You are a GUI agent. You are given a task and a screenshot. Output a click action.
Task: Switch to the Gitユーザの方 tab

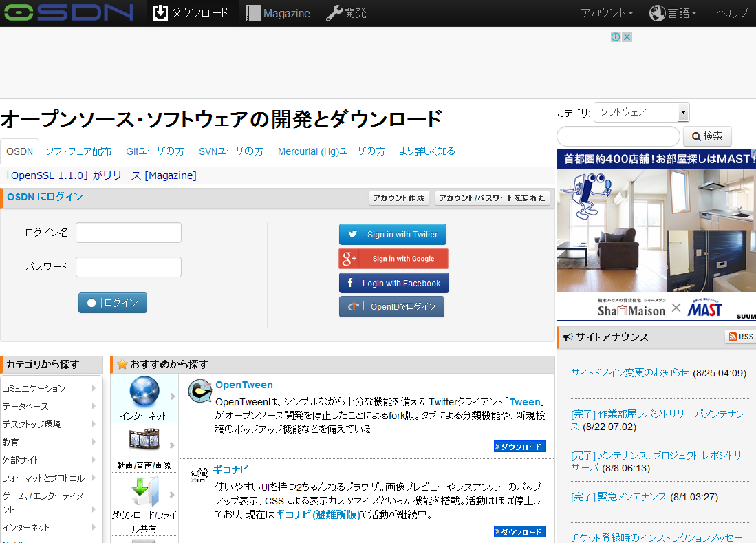[x=155, y=151]
